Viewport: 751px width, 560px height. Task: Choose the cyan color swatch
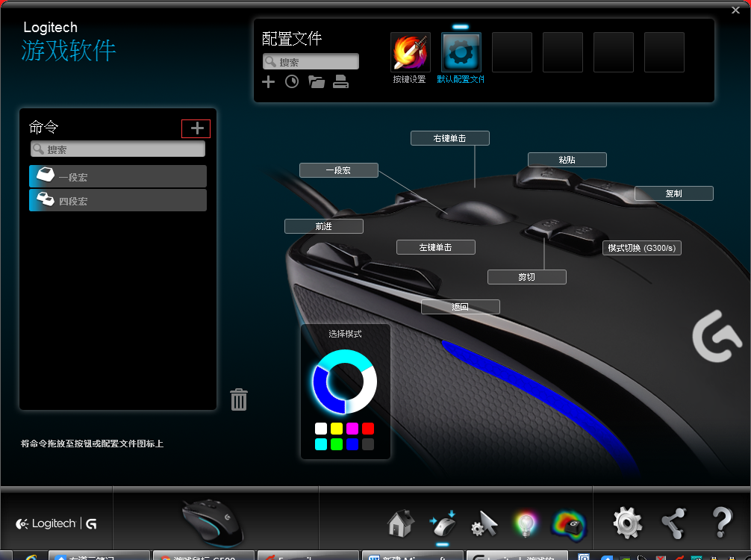coord(321,444)
